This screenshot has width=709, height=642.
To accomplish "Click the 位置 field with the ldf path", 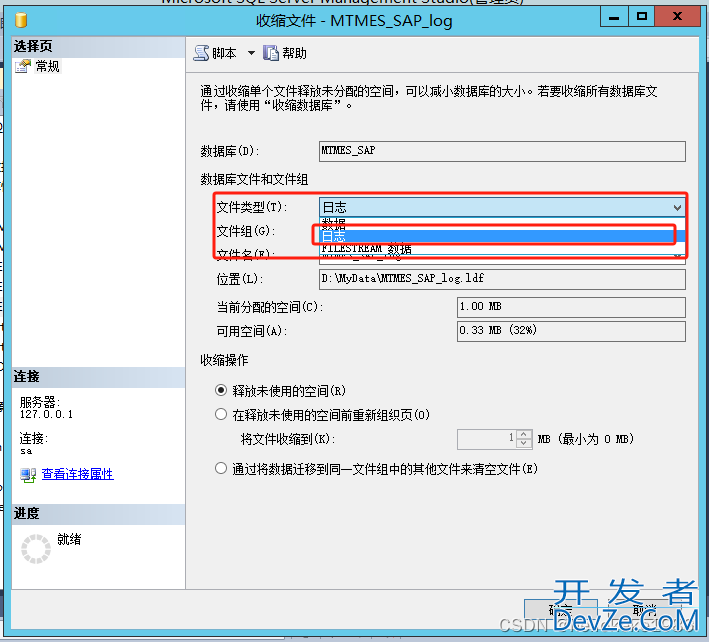I will click(x=502, y=279).
